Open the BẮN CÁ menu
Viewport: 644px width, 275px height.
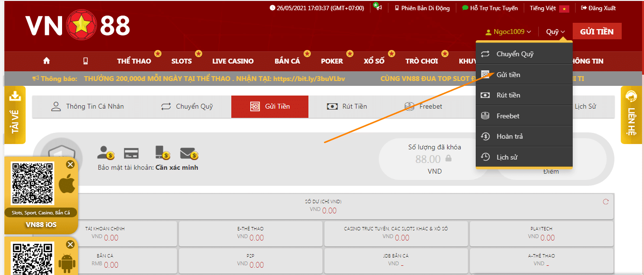coord(287,61)
